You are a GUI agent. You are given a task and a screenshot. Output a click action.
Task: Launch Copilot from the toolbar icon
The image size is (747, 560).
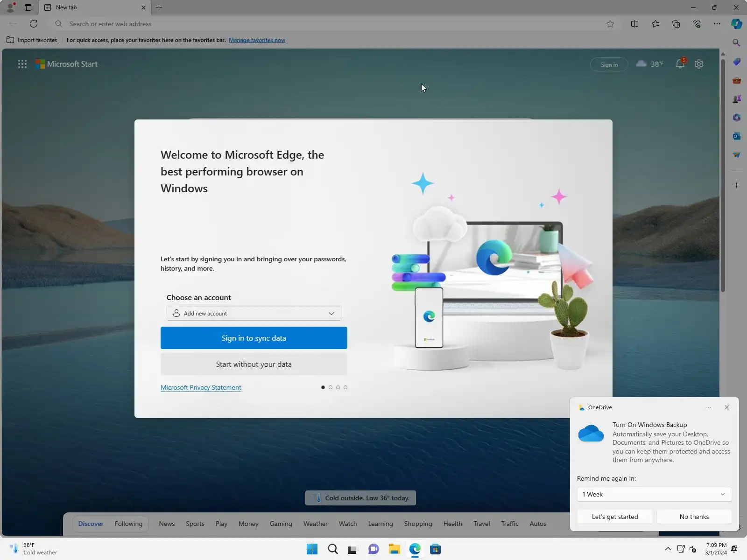pos(737,24)
